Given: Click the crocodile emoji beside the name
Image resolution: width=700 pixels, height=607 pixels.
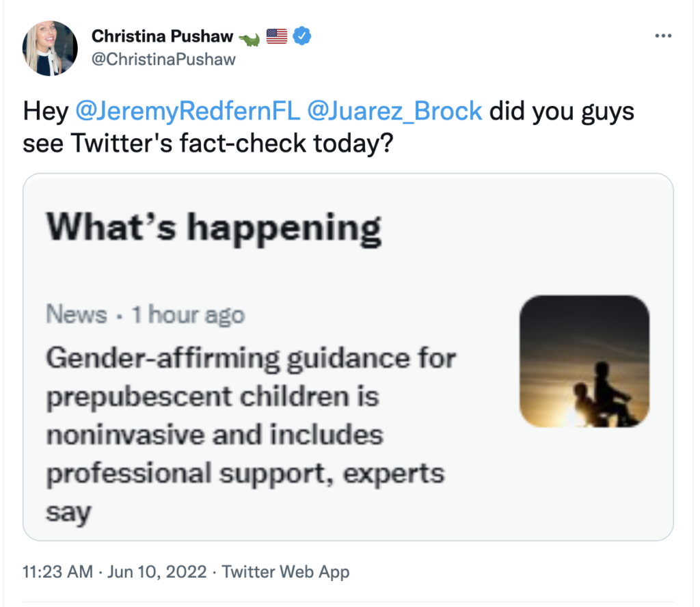Looking at the screenshot, I should coord(249,38).
